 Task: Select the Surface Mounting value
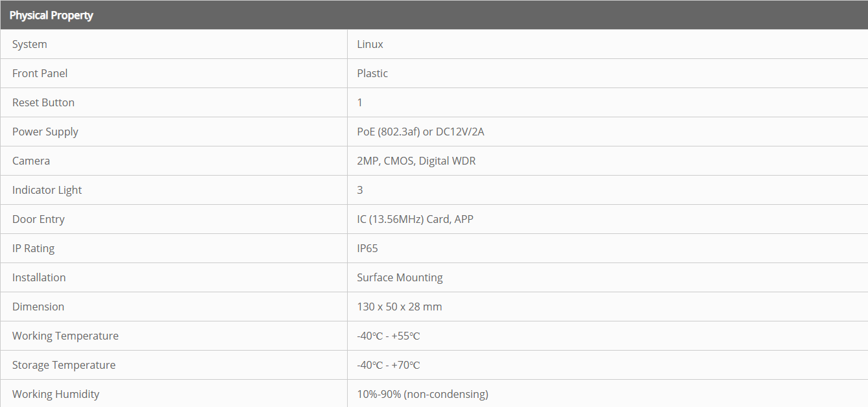(x=400, y=277)
